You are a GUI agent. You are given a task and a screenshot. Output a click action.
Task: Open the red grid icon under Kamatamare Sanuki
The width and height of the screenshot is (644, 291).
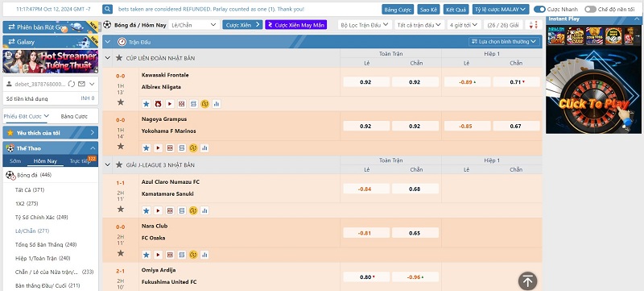pos(170,211)
